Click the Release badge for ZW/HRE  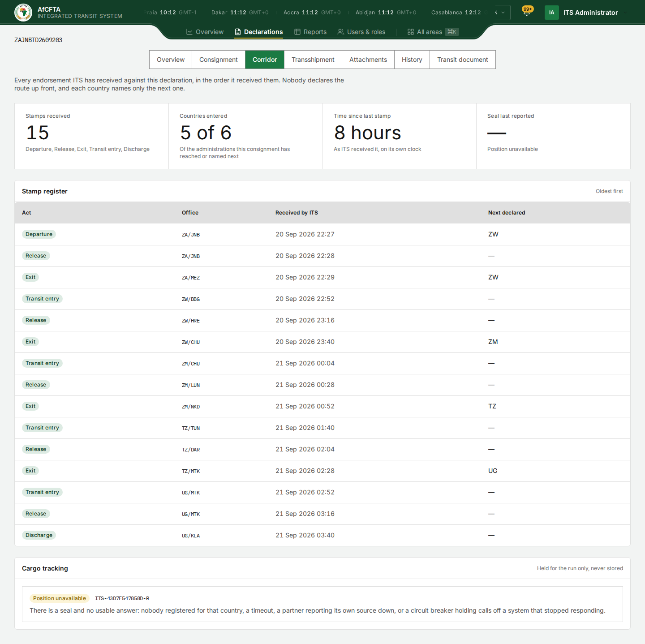point(36,320)
